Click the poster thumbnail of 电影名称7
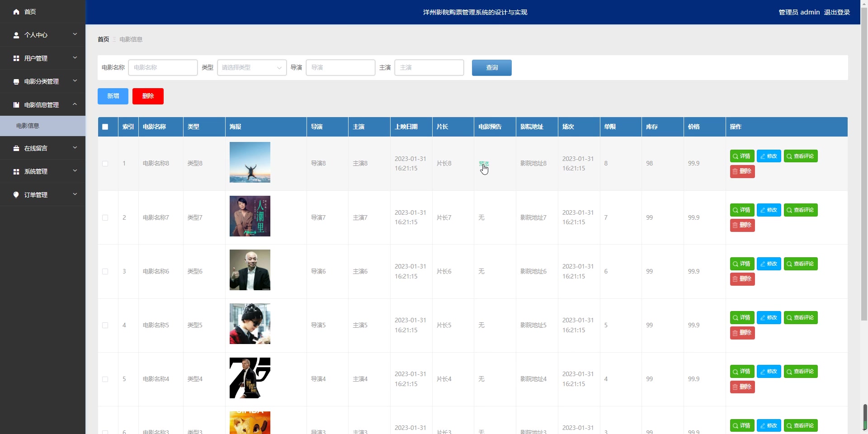The height and width of the screenshot is (434, 868). (x=250, y=216)
